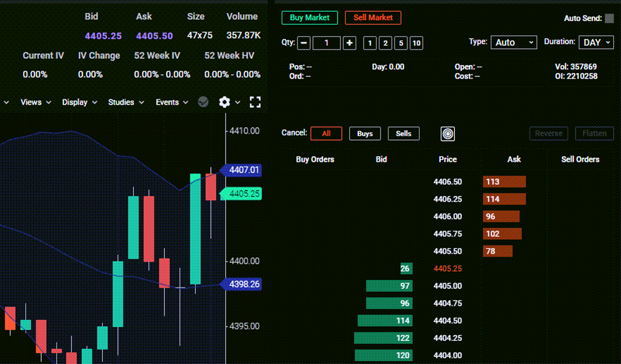The width and height of the screenshot is (621, 364).
Task: Click the quantity input field
Action: click(x=326, y=43)
